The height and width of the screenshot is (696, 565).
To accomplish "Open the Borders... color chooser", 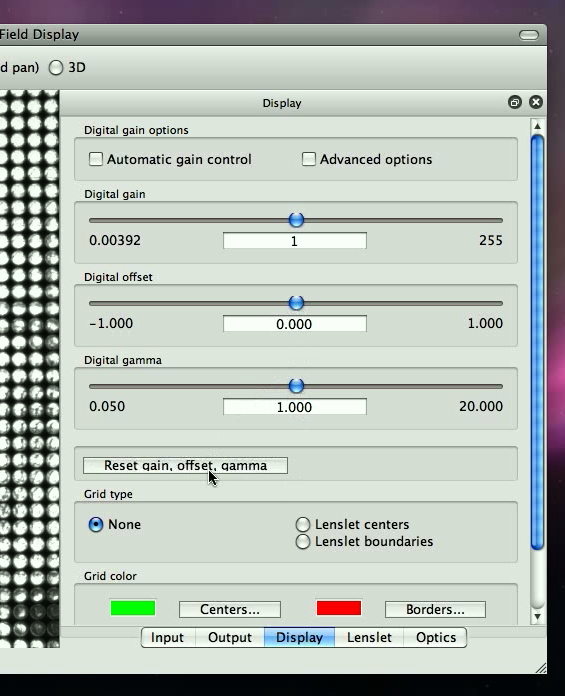I will coord(435,609).
